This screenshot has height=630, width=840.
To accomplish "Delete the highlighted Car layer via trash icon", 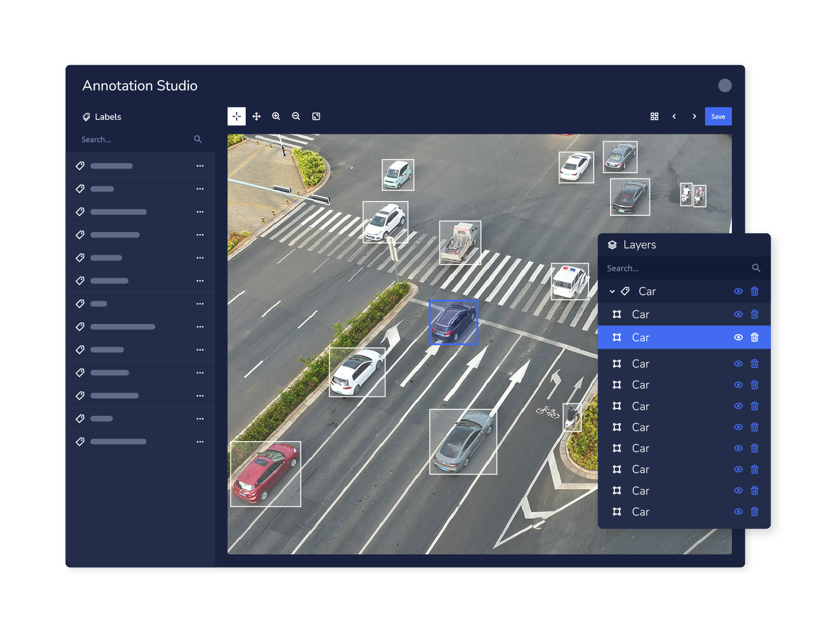I will (x=754, y=338).
